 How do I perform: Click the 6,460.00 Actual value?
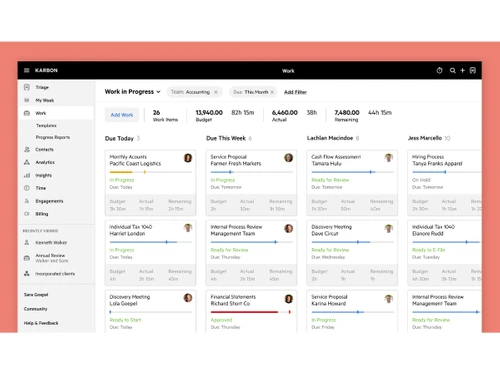click(285, 113)
